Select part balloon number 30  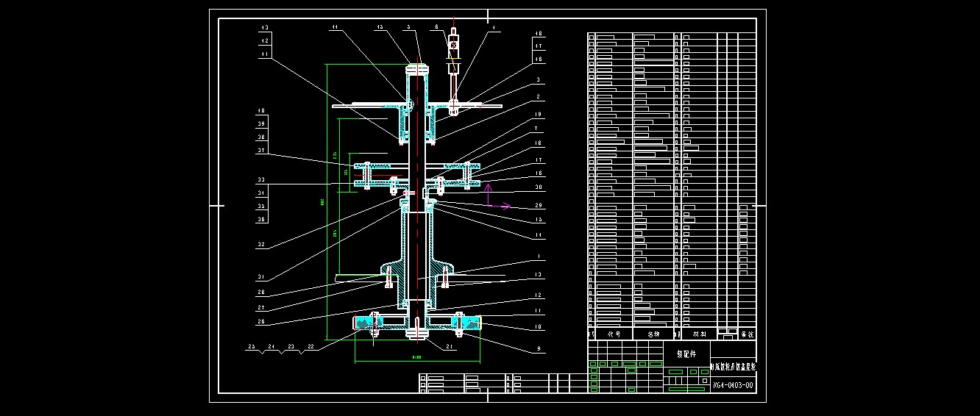coord(538,187)
